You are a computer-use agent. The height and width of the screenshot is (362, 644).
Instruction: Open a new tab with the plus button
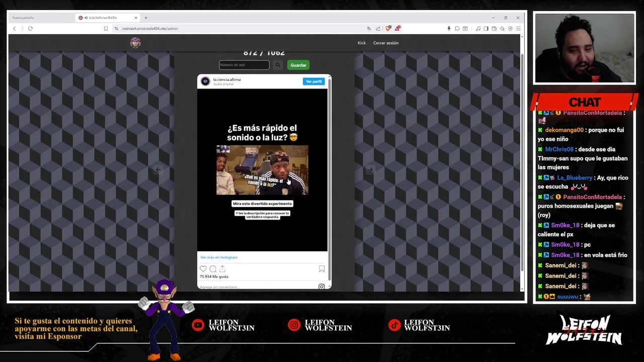pyautogui.click(x=146, y=18)
